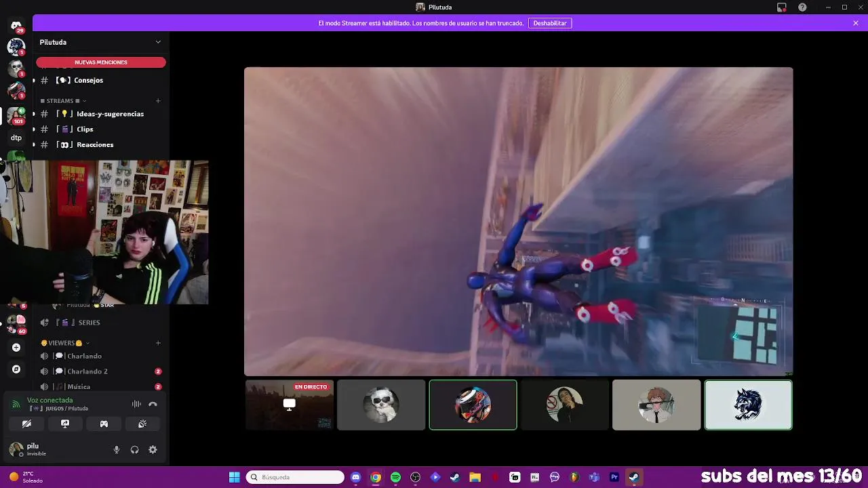Open the dtp server in sidebar
The height and width of the screenshot is (488, 868).
coord(16,138)
